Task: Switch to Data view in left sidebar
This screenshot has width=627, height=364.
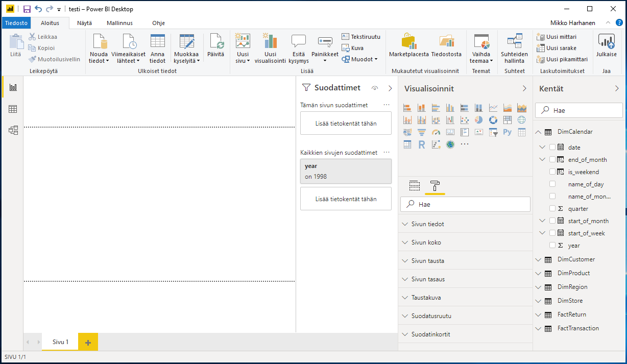Action: click(13, 109)
